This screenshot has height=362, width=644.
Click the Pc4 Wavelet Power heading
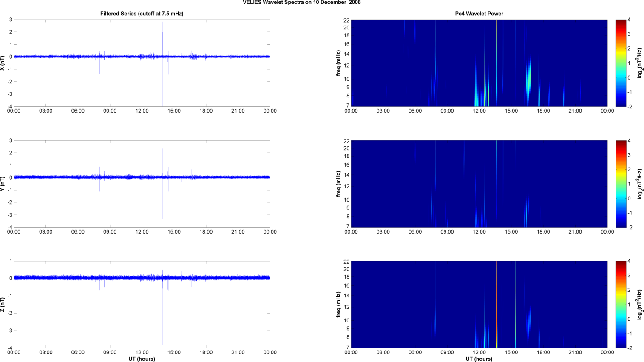[479, 14]
